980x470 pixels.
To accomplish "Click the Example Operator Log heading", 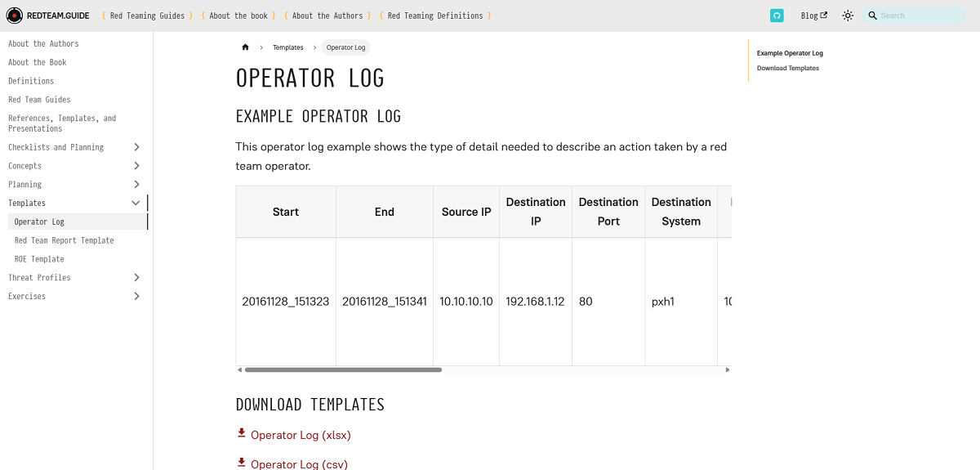I will (x=318, y=116).
